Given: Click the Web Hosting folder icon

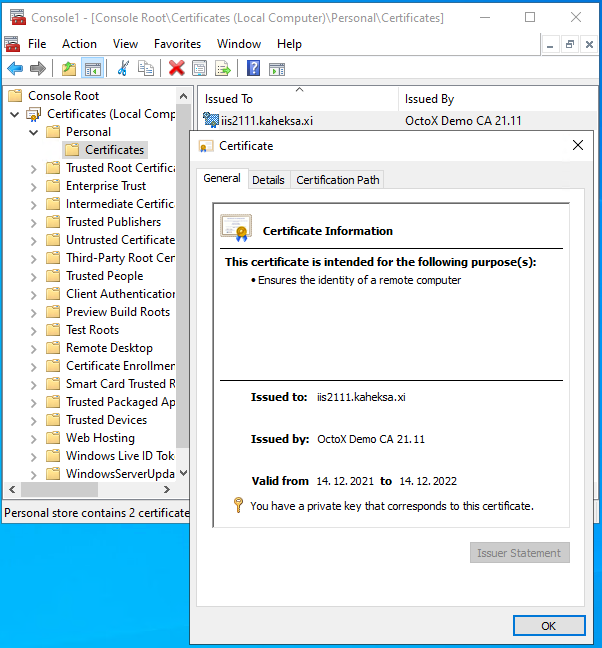Looking at the screenshot, I should click(53, 438).
